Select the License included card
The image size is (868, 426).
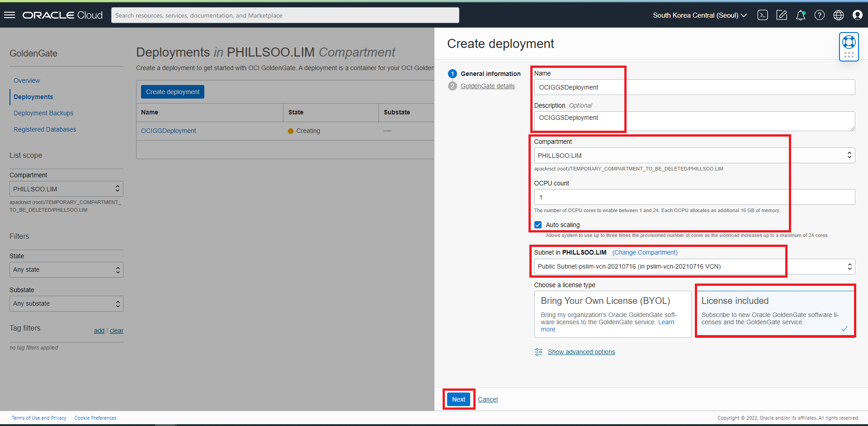[x=775, y=314]
